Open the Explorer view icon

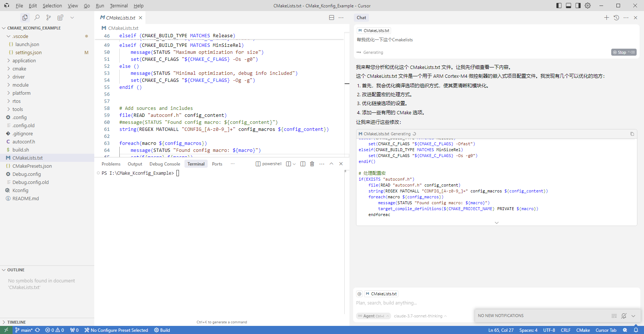[x=25, y=17]
